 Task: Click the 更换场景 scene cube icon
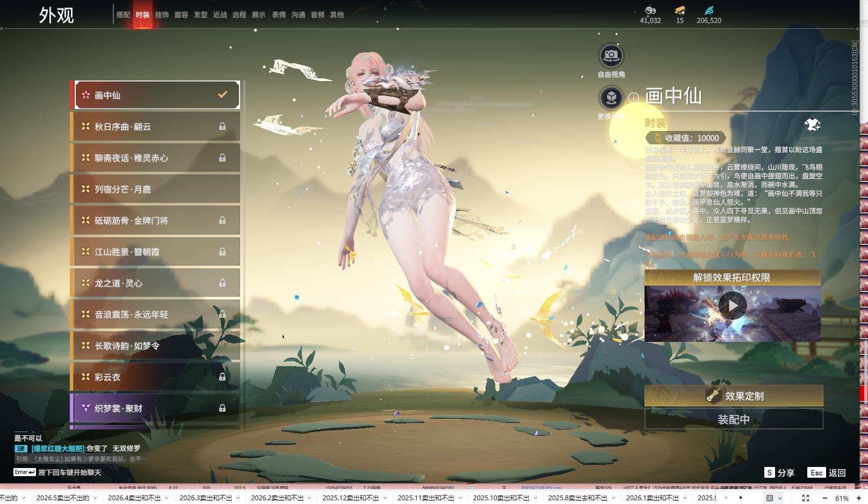[611, 97]
